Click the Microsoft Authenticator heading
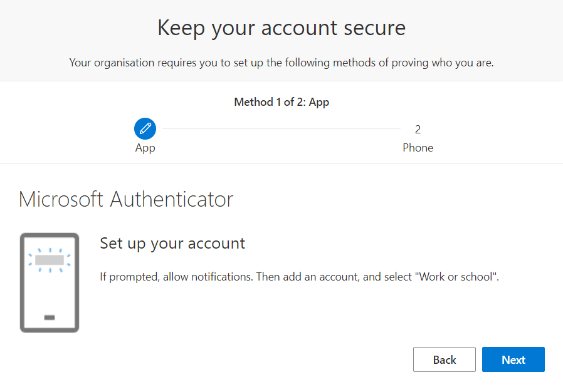 point(126,199)
